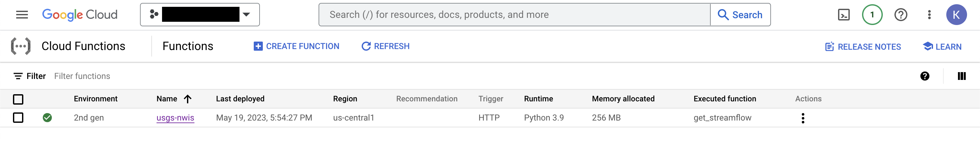Open the usgs-nwis function link
Viewport: 980px width, 141px height.
(x=175, y=118)
